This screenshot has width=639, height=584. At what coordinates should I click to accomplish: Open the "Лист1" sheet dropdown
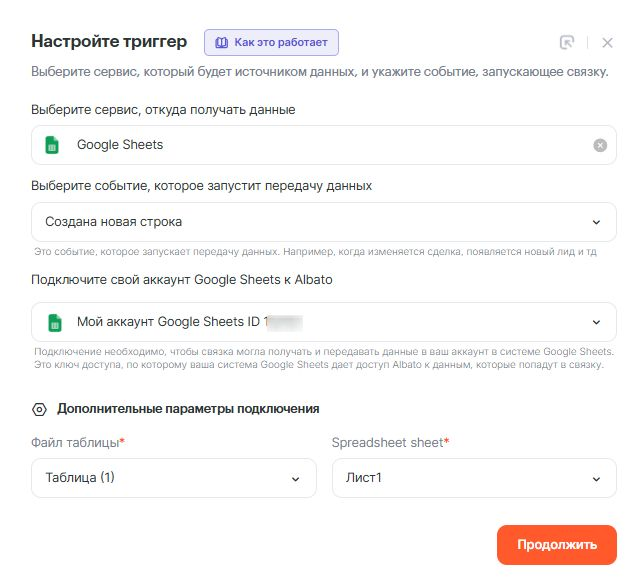[x=460, y=478]
